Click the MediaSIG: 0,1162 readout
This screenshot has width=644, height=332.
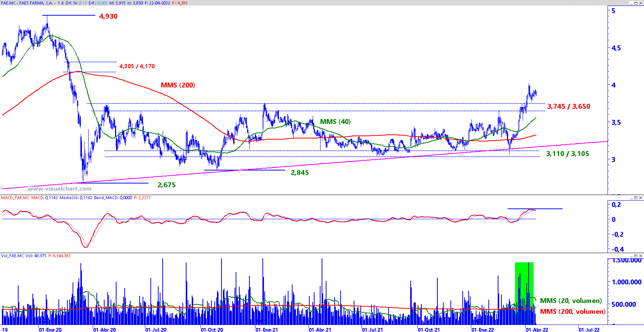76,198
